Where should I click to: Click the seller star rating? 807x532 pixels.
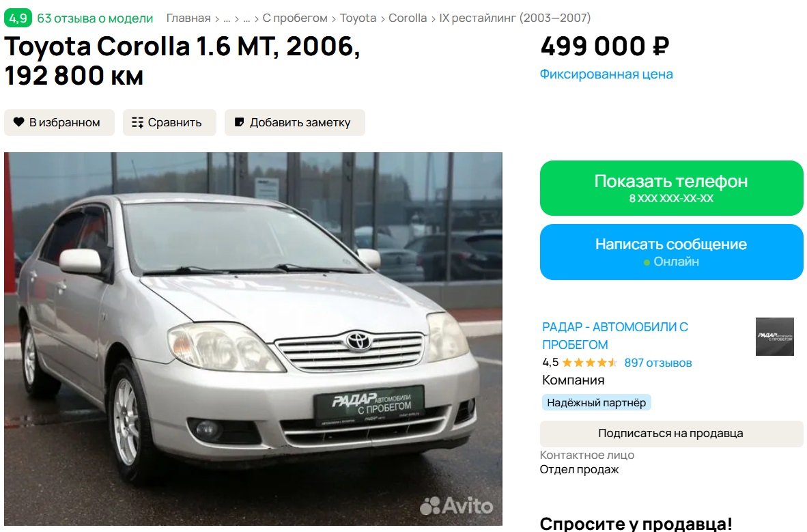click(589, 363)
